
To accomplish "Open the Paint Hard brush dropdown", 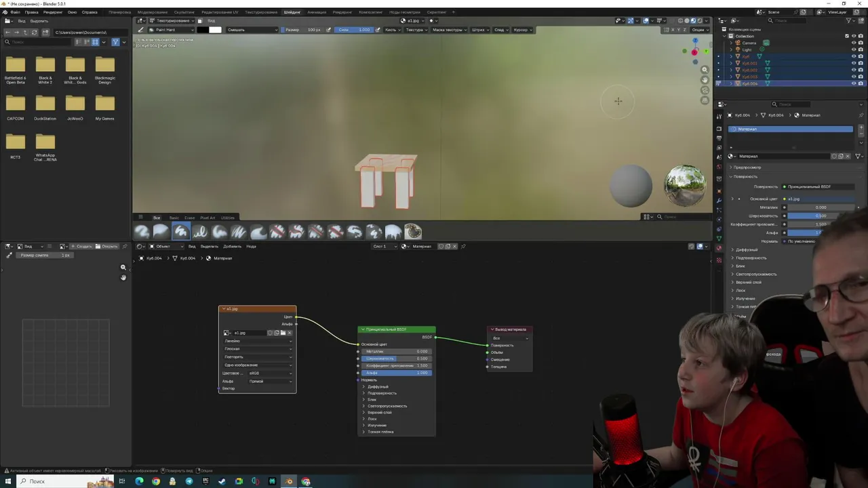I will click(x=172, y=30).
